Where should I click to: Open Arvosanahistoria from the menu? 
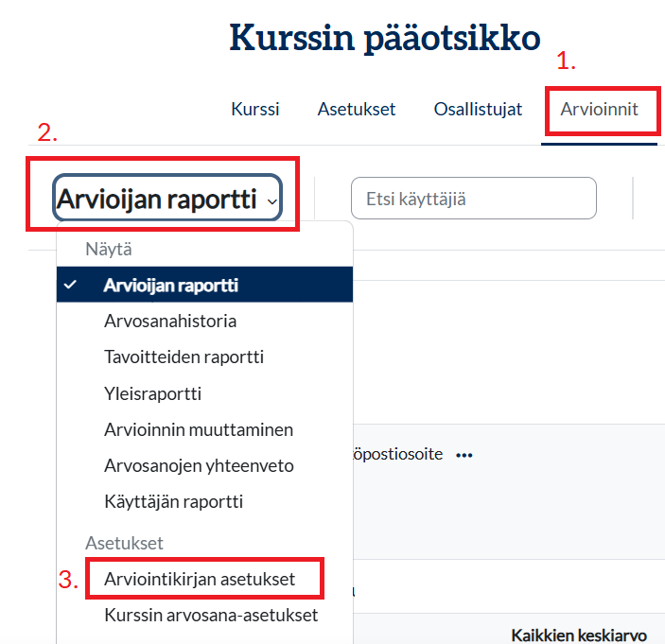(x=170, y=321)
